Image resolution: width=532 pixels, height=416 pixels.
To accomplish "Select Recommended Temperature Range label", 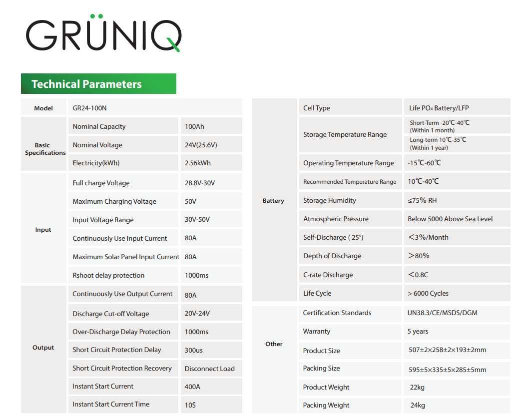I will pyautogui.click(x=350, y=182).
